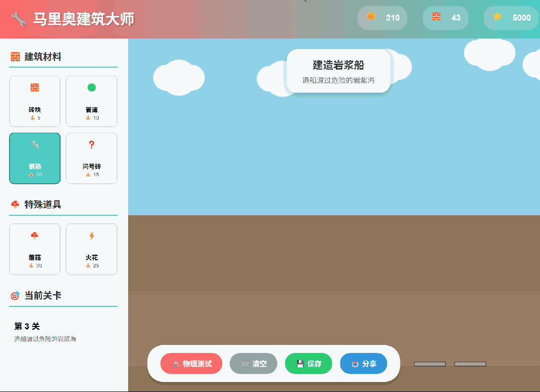Click the 第 3 关 level label
This screenshot has height=392, width=540.
(x=27, y=326)
